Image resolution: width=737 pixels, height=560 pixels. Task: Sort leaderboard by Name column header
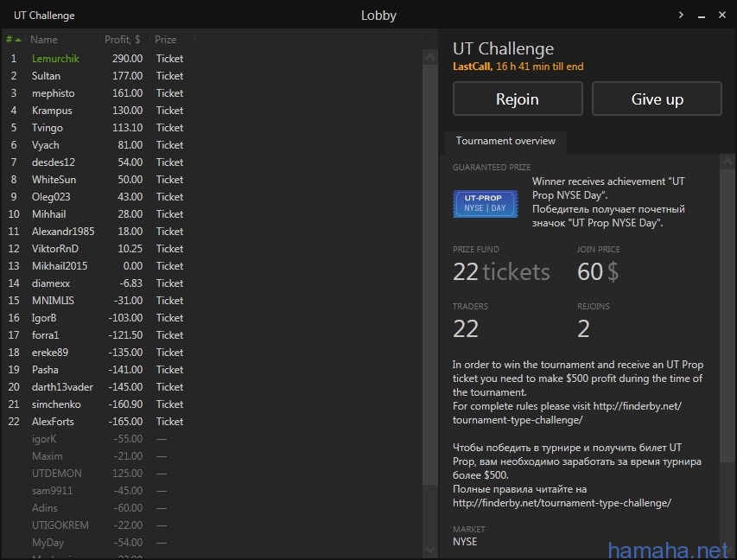click(44, 40)
